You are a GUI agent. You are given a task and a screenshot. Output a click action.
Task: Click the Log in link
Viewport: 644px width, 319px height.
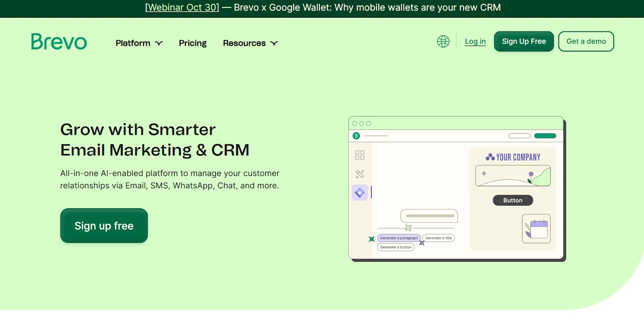tap(475, 41)
